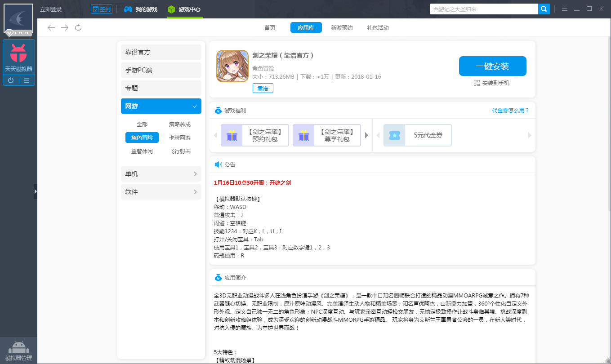Select 益智休闲 subcategory
The image size is (611, 364).
tap(142, 151)
